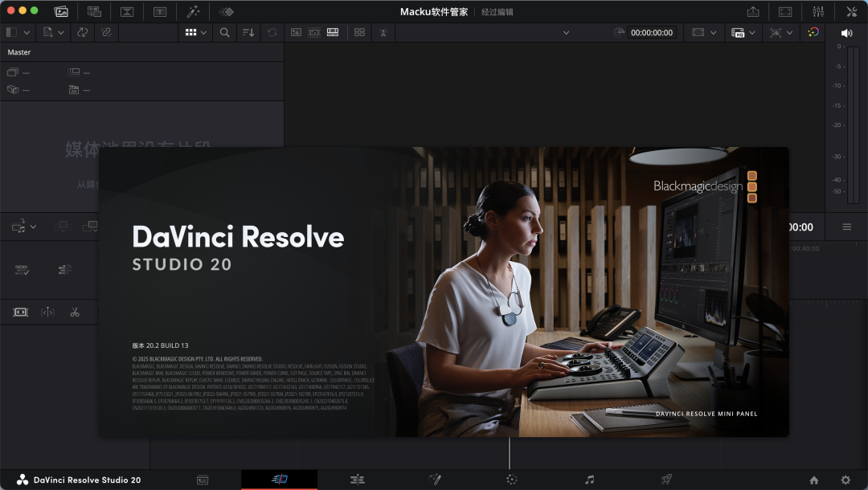Switch viewer to Timeline mode
The width and height of the screenshot is (868, 490).
(x=333, y=33)
